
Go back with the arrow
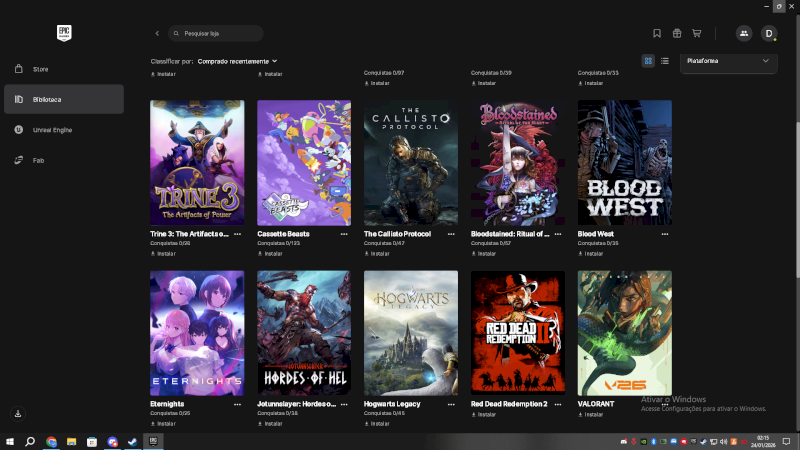click(157, 33)
